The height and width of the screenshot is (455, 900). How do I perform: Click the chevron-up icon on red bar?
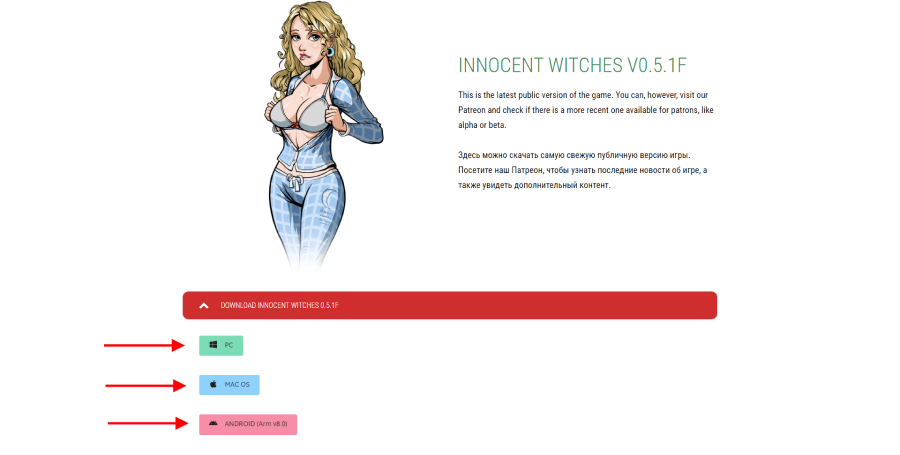click(204, 306)
